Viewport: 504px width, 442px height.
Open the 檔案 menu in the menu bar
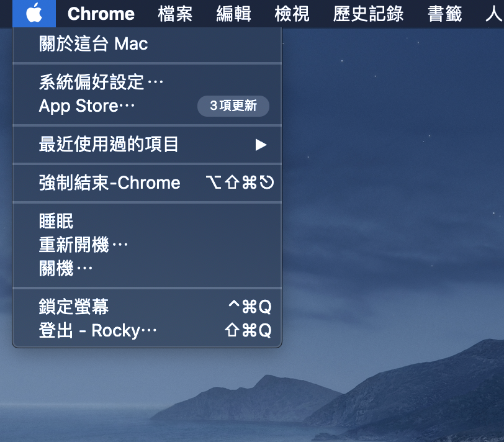click(175, 13)
